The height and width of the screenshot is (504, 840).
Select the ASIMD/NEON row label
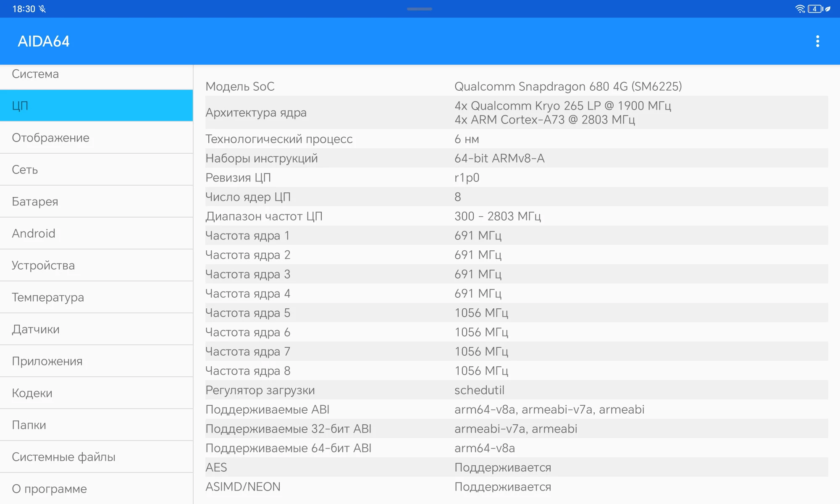[243, 487]
